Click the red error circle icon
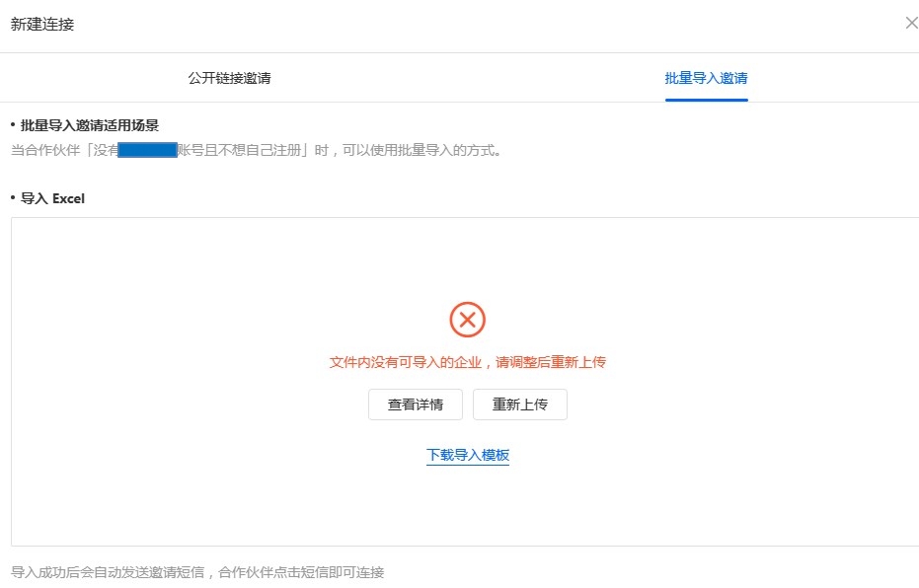919x588 pixels. 467,320
